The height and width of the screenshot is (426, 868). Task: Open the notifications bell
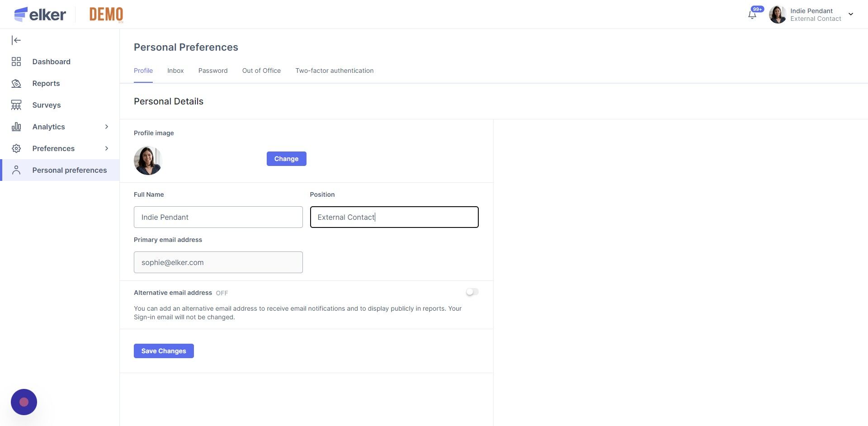752,14
